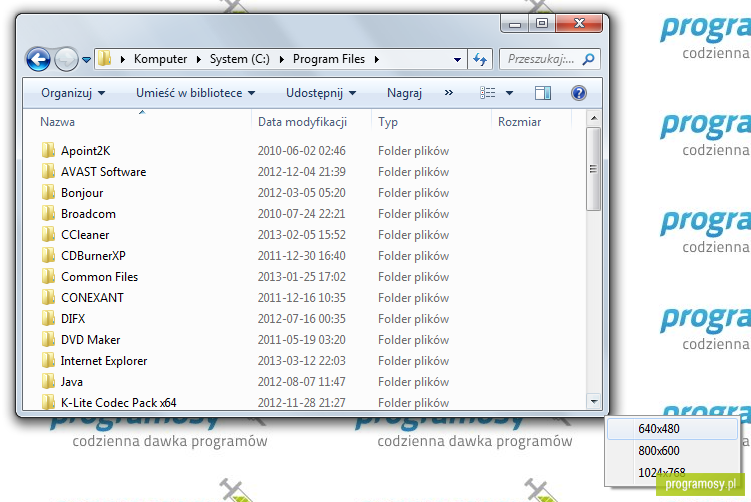The image size is (751, 502).
Task: Choose 800x600 from the resolution menu
Action: tap(672, 450)
